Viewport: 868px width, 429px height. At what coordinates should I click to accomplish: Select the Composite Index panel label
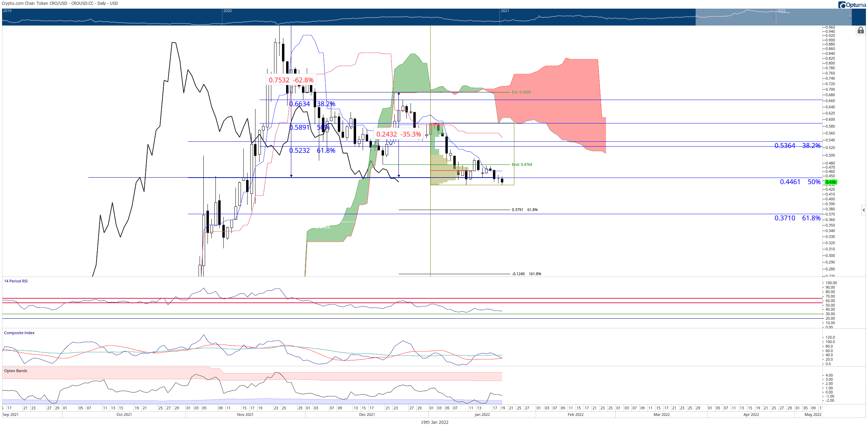(x=19, y=333)
